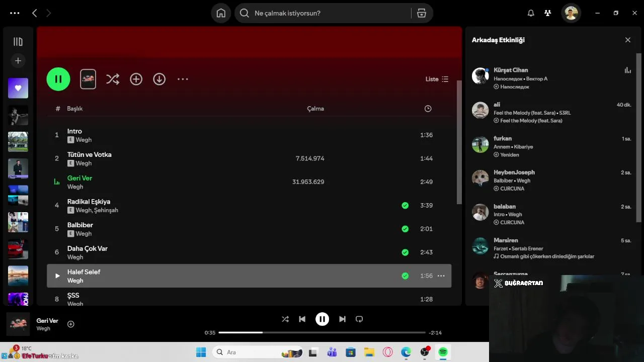Add Geri Ver to Liked Songs
Image resolution: width=644 pixels, height=362 pixels.
(x=71, y=324)
